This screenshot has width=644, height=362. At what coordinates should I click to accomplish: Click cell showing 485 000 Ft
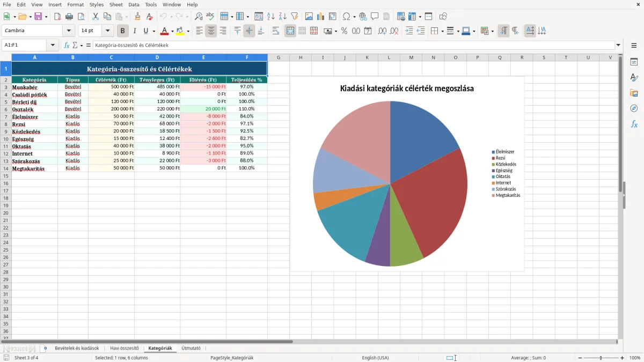click(x=157, y=86)
